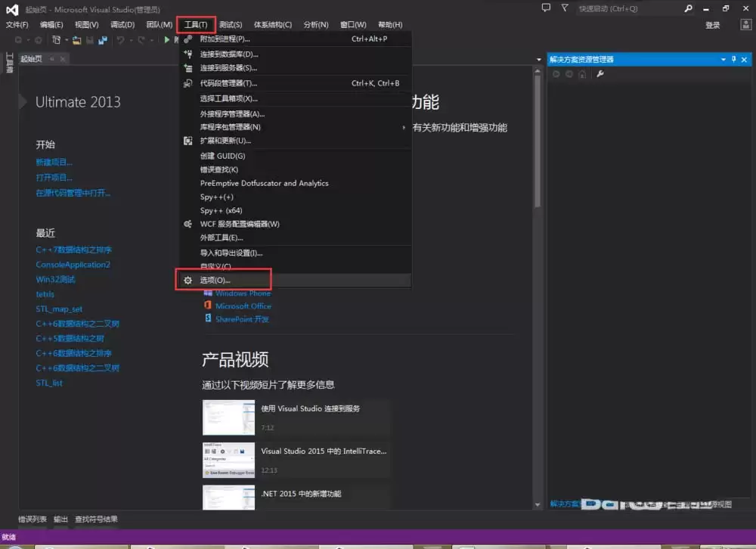Open the Solution Explorer window position dropdown
The width and height of the screenshot is (756, 549).
pyautogui.click(x=723, y=59)
